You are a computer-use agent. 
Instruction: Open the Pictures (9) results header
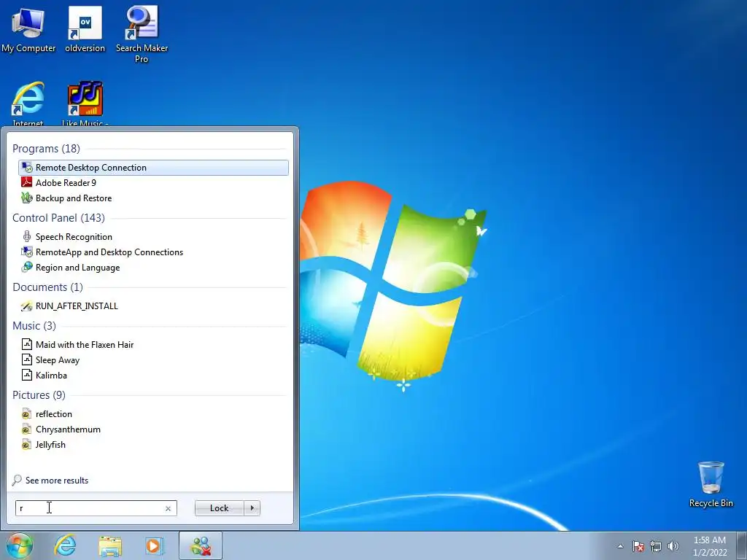coord(39,395)
